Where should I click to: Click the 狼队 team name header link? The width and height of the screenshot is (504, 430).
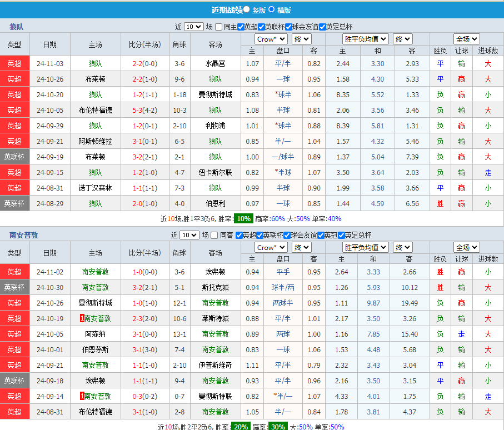click(x=16, y=26)
